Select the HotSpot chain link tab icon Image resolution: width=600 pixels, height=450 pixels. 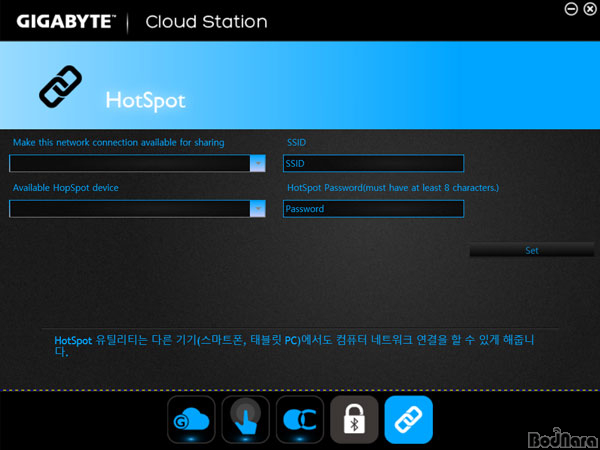click(409, 419)
